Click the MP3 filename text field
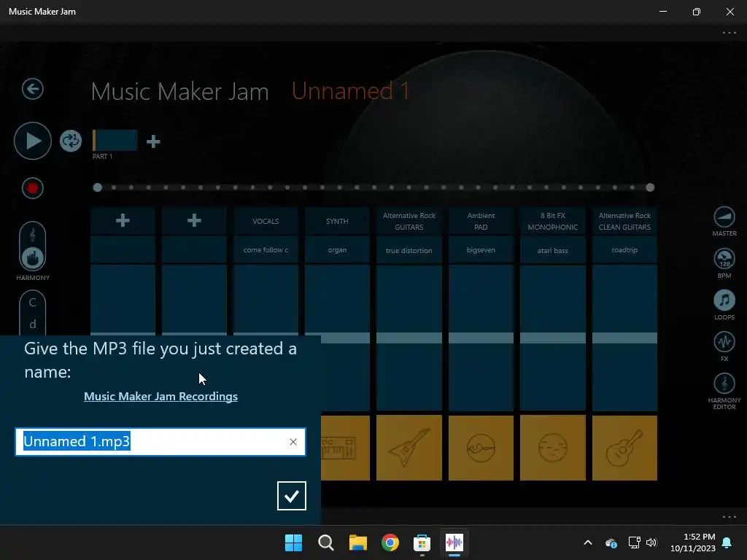747x560 pixels. coord(160,442)
